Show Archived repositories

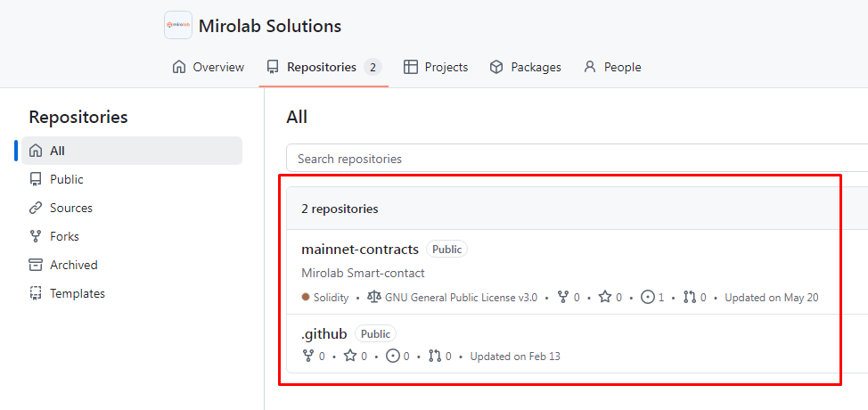click(73, 265)
